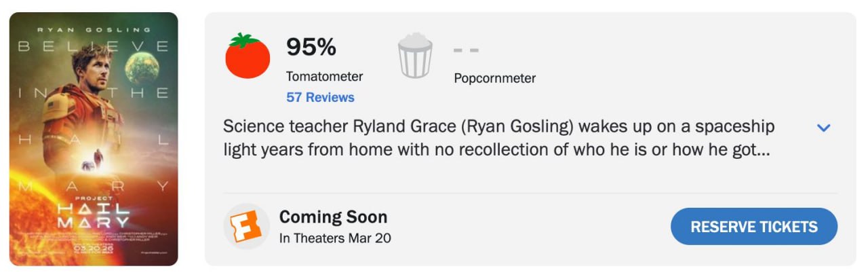Click the 95% Tomatometer score
868x277 pixels.
coord(311,47)
